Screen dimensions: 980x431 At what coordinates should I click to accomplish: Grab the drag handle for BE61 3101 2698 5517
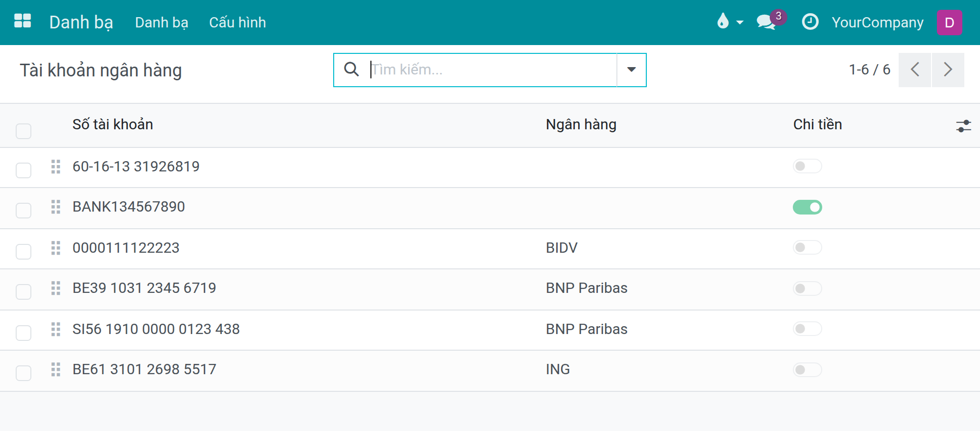[56, 369]
